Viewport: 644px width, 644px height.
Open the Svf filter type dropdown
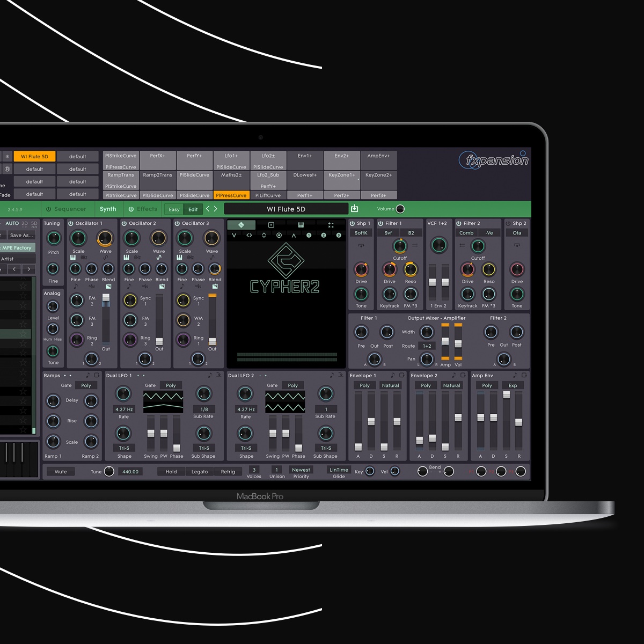[x=389, y=233]
